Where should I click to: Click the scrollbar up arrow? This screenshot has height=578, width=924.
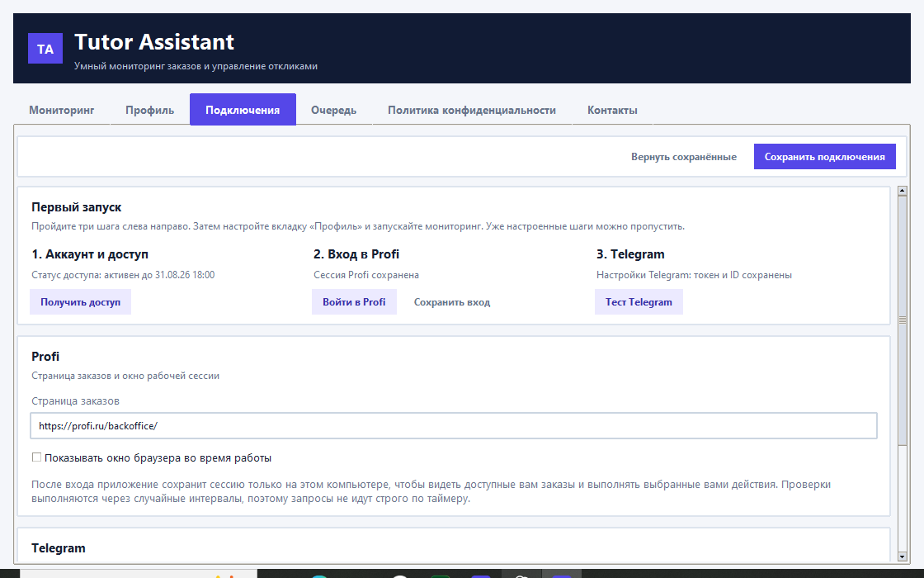902,191
